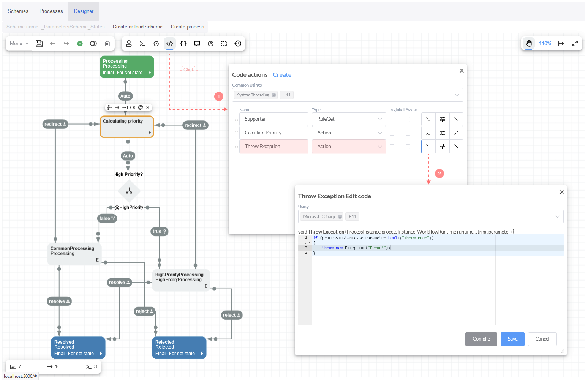Open the Menu dropdown
588x382 pixels.
(19, 44)
